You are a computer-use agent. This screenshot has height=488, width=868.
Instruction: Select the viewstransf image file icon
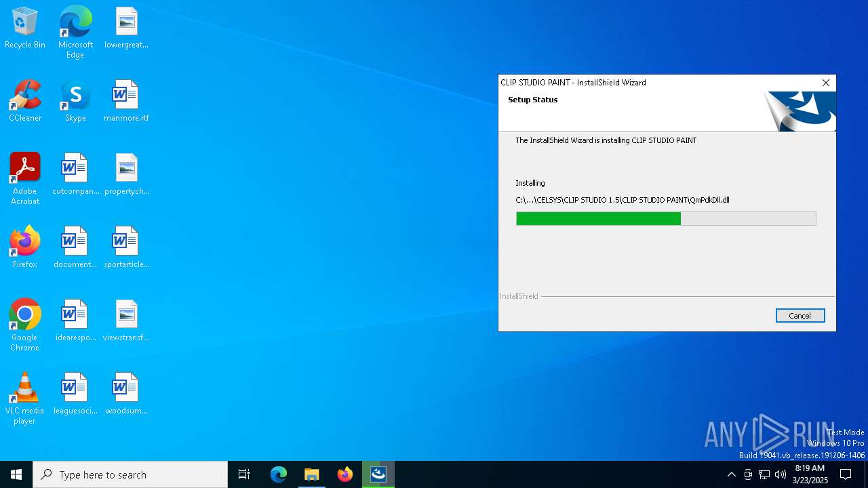click(x=126, y=321)
